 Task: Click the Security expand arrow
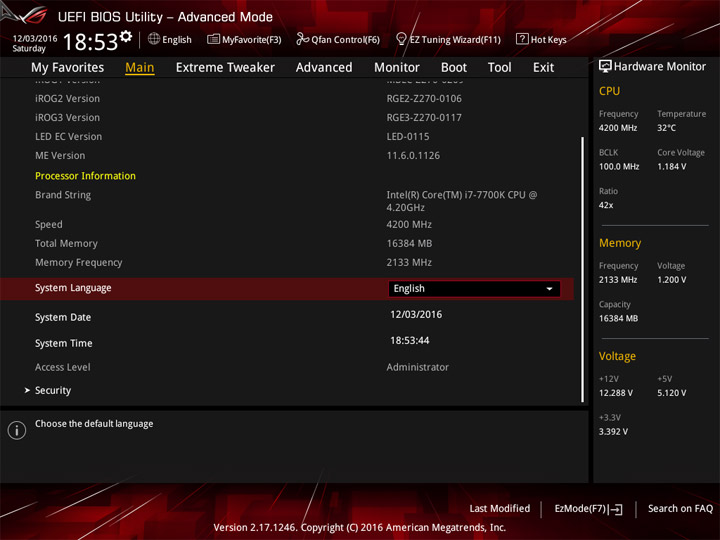tap(27, 390)
